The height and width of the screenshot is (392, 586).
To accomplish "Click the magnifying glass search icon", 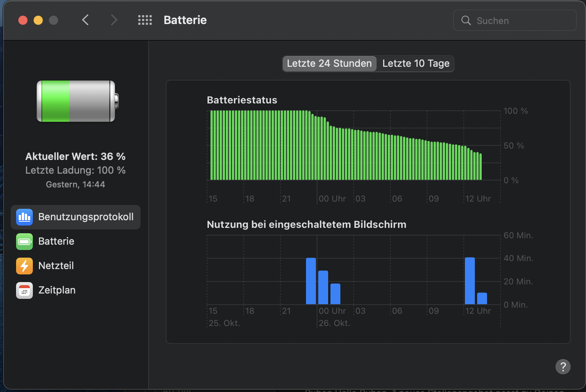I will pyautogui.click(x=466, y=21).
